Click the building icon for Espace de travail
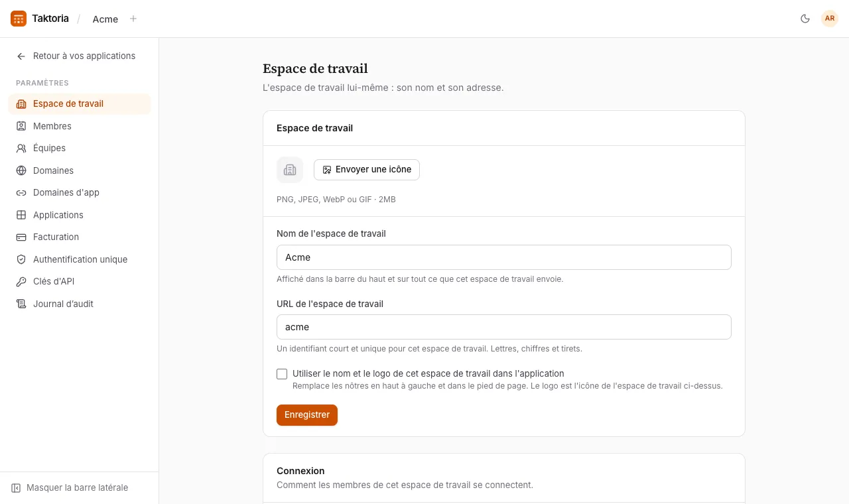This screenshot has height=504, width=849. (x=21, y=104)
